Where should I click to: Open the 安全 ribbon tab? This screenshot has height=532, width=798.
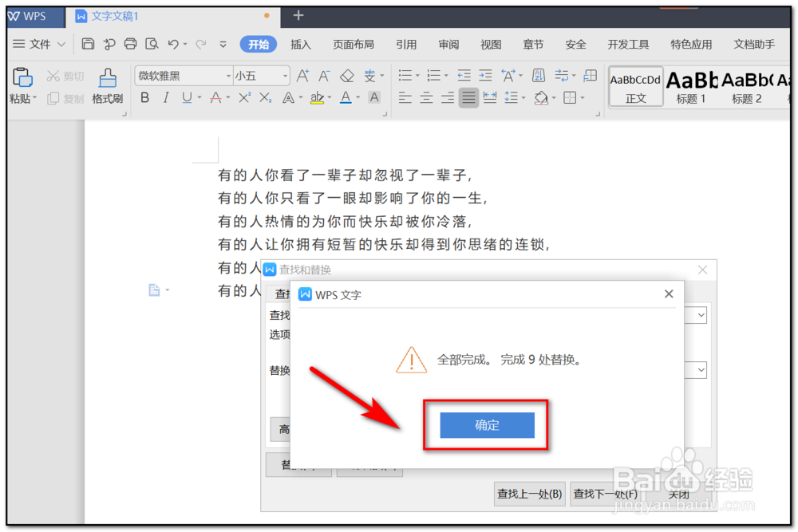575,45
